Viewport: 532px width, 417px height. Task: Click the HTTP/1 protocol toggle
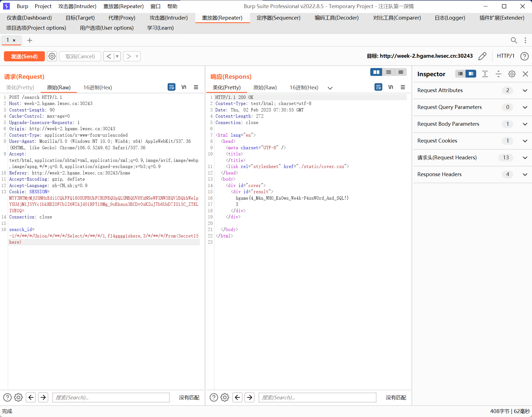tap(505, 56)
